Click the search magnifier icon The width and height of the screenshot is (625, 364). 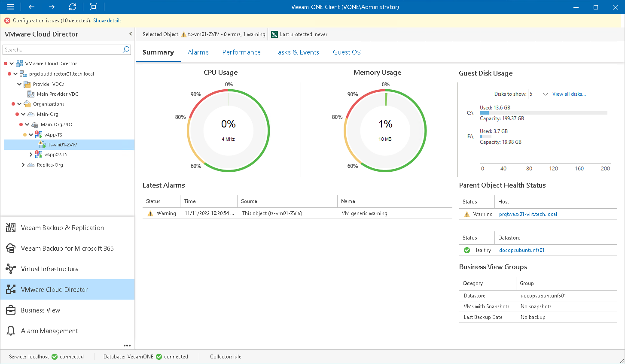coord(125,49)
